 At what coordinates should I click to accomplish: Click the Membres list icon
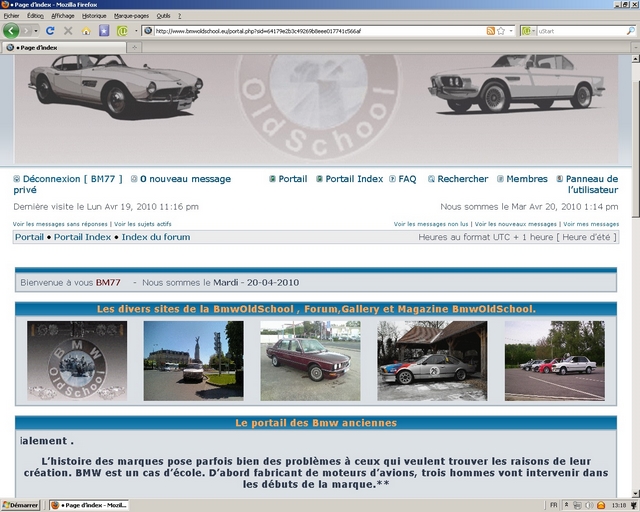pyautogui.click(x=500, y=179)
